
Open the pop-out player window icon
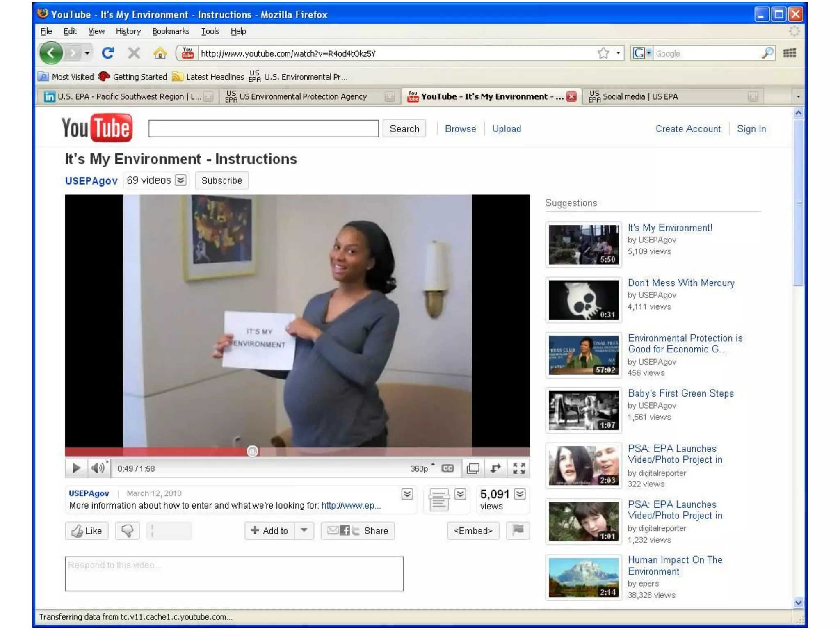[472, 468]
